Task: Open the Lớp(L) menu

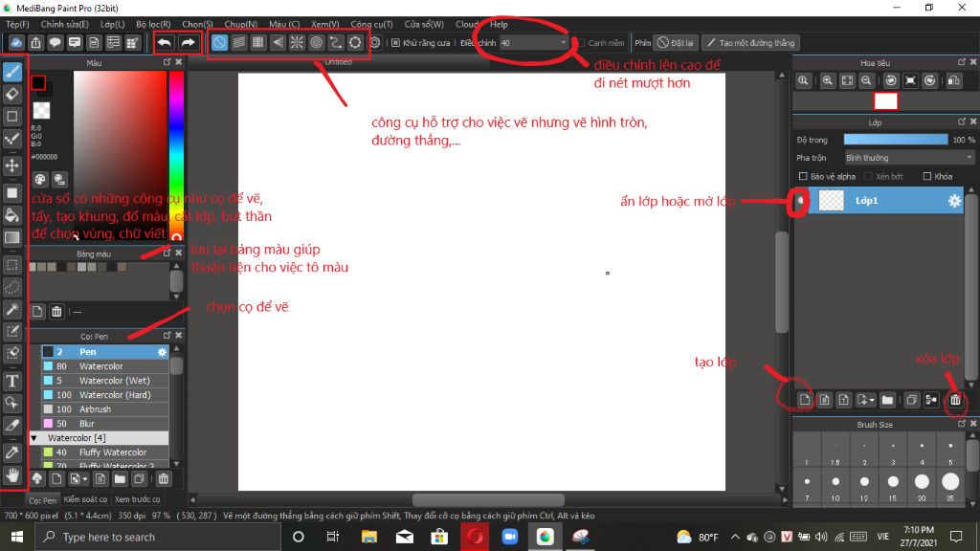Action: pyautogui.click(x=113, y=24)
